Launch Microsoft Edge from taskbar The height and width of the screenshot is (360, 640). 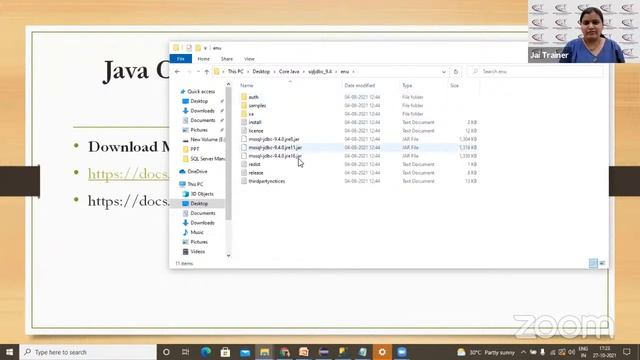[206, 352]
